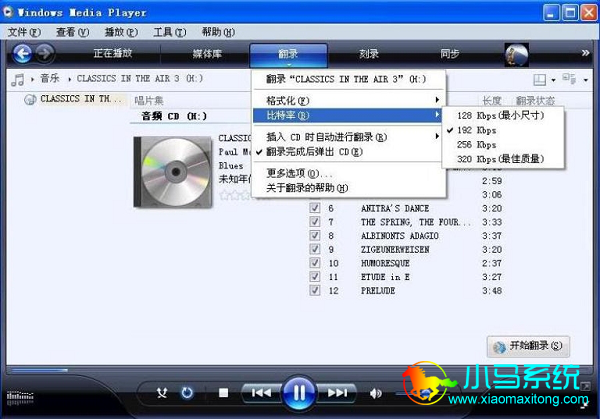
Task: Expand 插入 CD 时自动进行翻录 submenu
Action: point(349,137)
